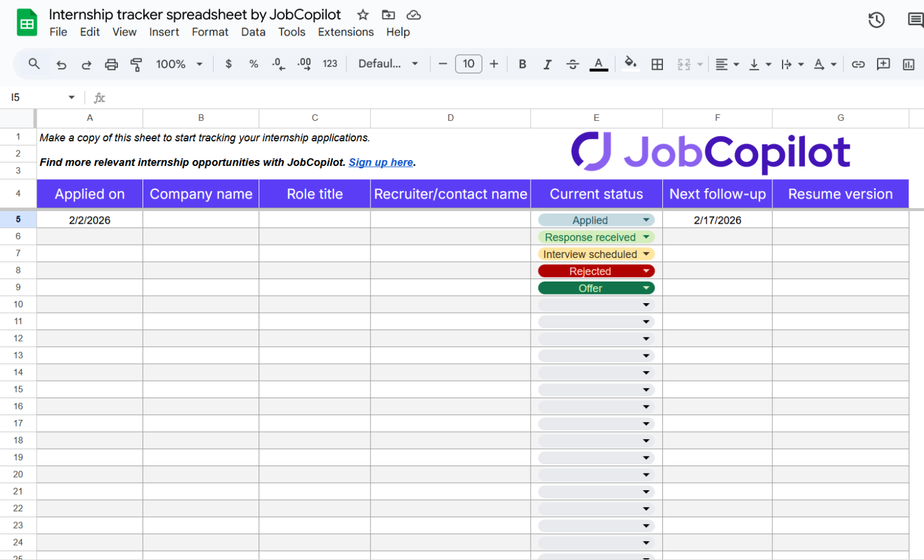This screenshot has width=924, height=560.
Task: Open the Format menu
Action: click(x=210, y=32)
